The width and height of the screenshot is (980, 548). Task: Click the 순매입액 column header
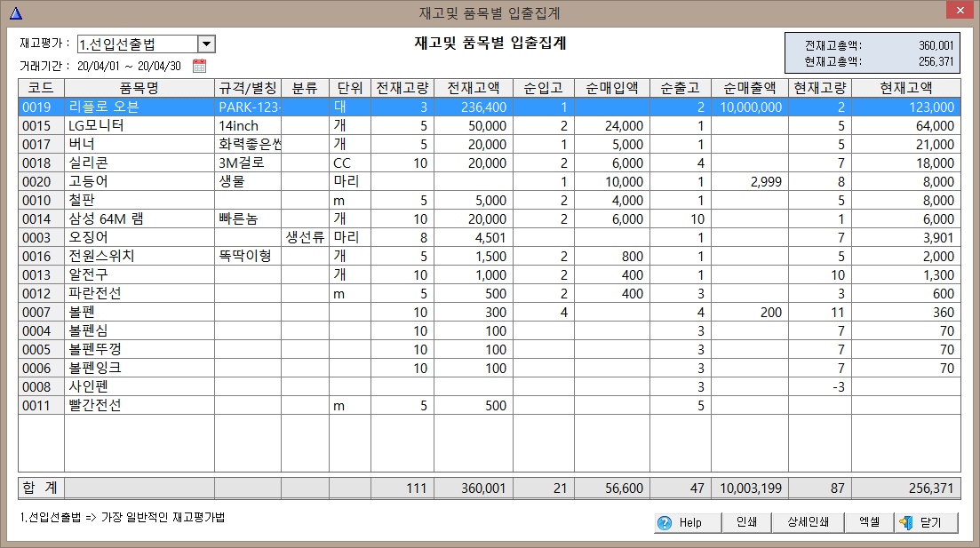(x=612, y=88)
